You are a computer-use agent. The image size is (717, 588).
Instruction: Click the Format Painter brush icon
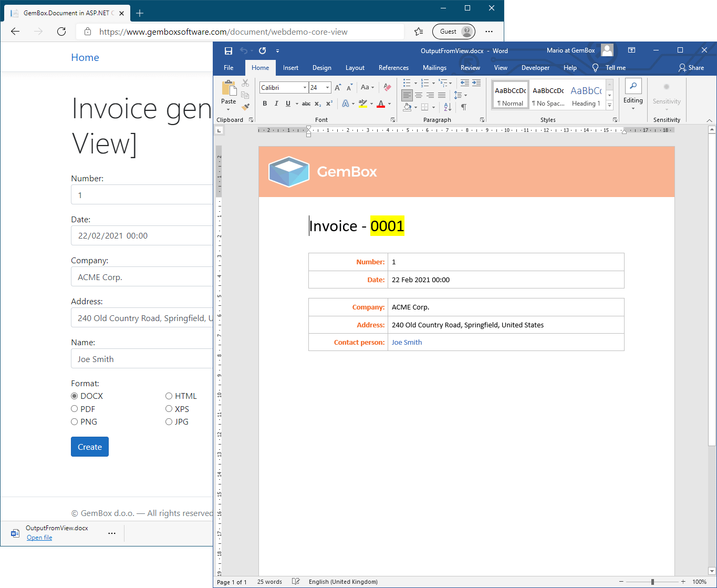[x=245, y=107]
